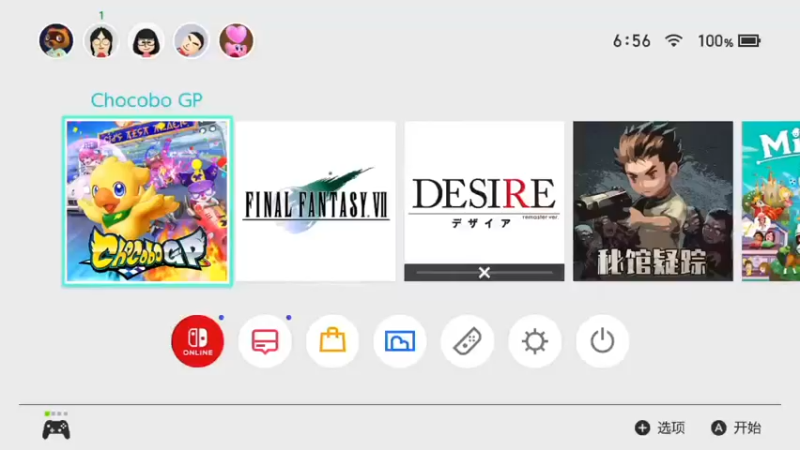800x450 pixels.
Task: Click the DESIRE tile X status bar
Action: coord(484,272)
